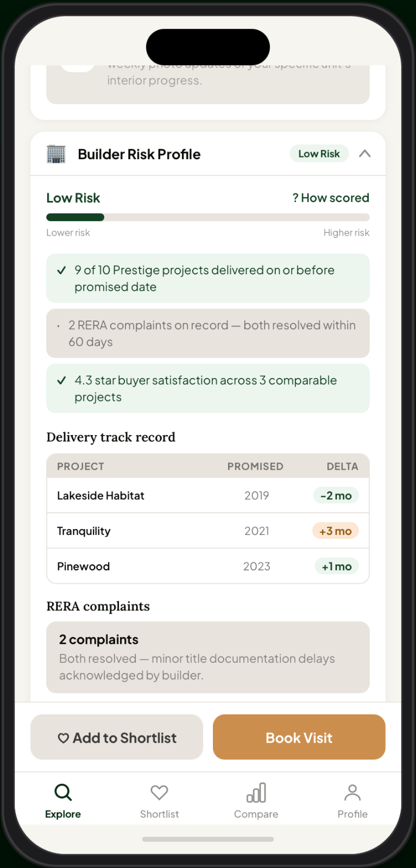
Task: Click the 'Lower risk' scale label
Action: (68, 232)
